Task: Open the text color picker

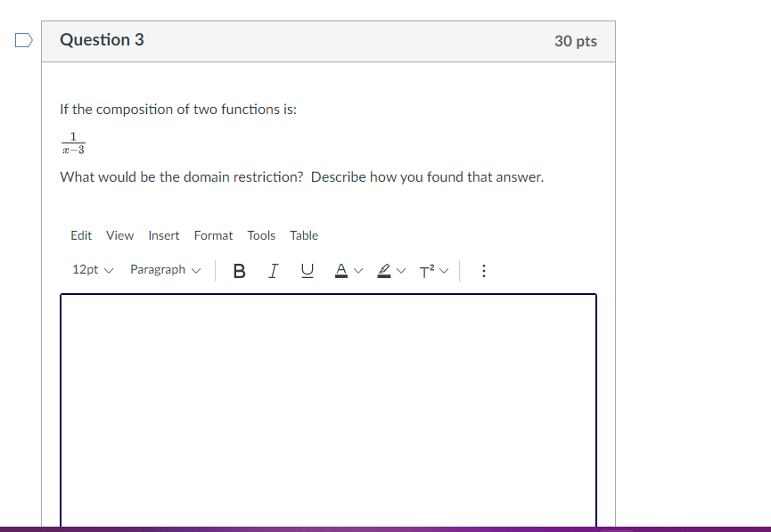Action: click(x=341, y=270)
